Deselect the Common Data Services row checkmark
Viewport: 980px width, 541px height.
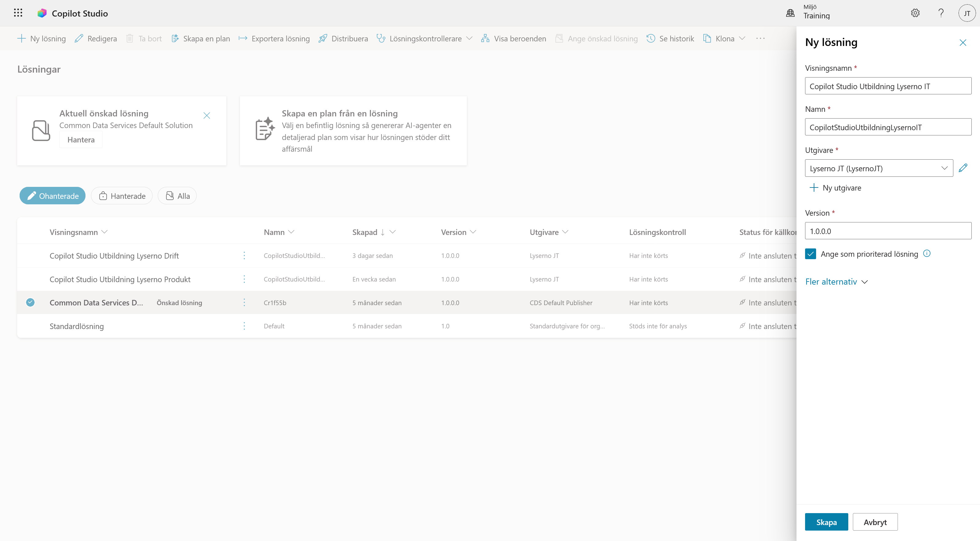(30, 302)
